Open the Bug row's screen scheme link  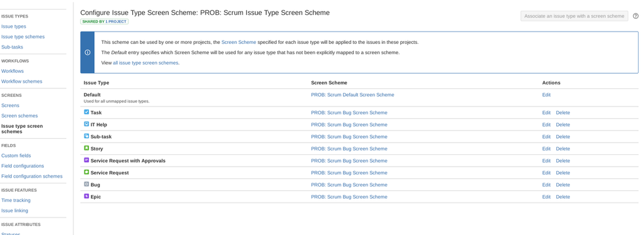click(x=349, y=185)
